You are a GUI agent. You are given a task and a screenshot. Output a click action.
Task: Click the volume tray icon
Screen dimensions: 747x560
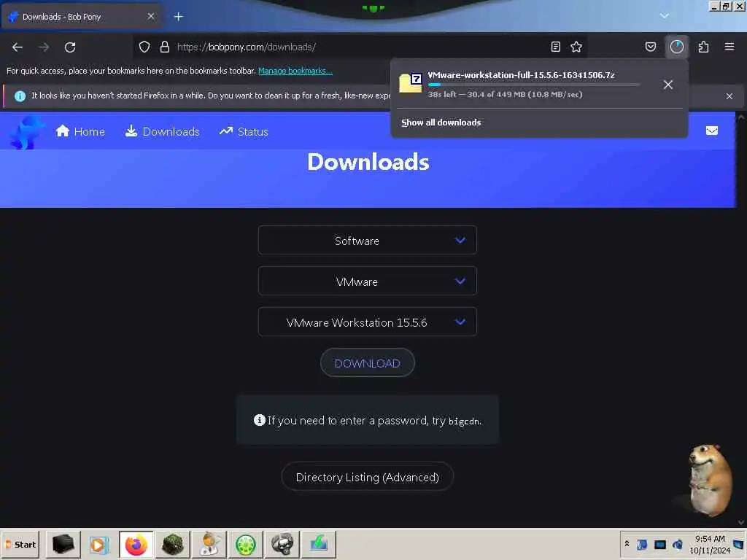(x=677, y=544)
